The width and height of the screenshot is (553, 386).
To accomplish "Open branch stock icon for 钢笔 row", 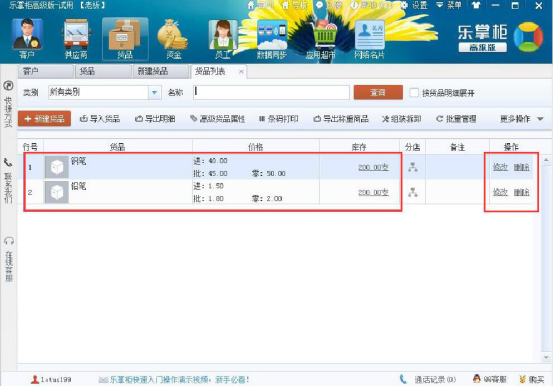I will (413, 167).
